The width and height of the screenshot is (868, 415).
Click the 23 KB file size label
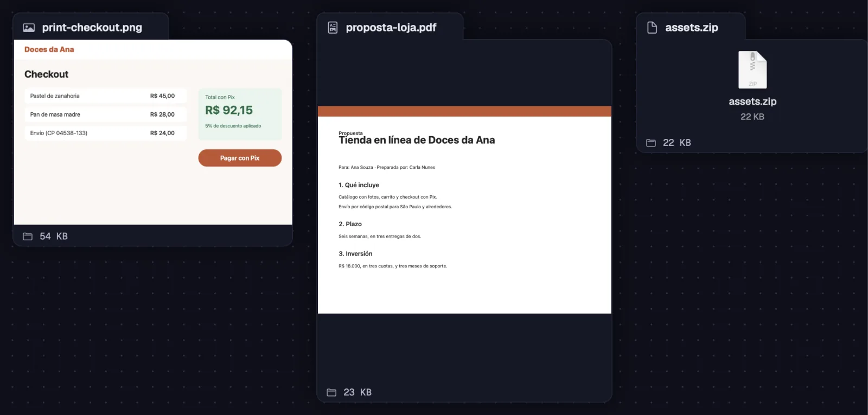pyautogui.click(x=358, y=392)
